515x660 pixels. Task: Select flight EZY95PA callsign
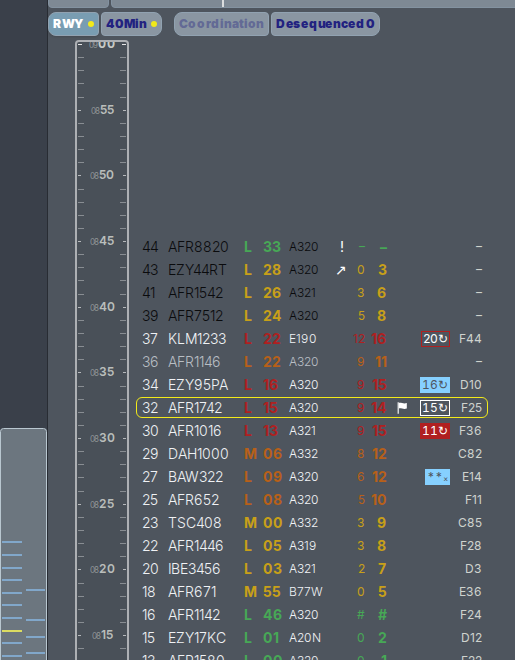(198, 385)
